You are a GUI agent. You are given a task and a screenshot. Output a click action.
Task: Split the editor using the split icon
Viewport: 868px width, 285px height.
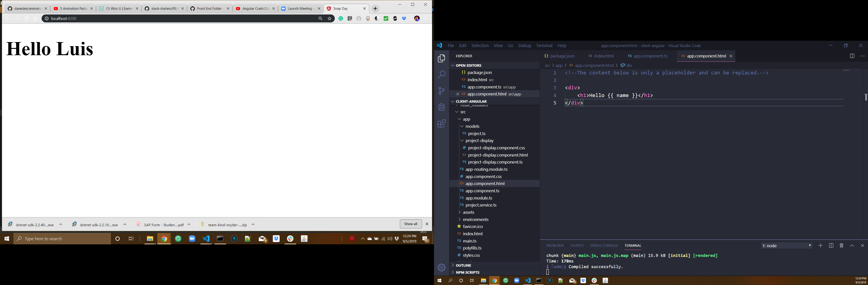pyautogui.click(x=852, y=56)
